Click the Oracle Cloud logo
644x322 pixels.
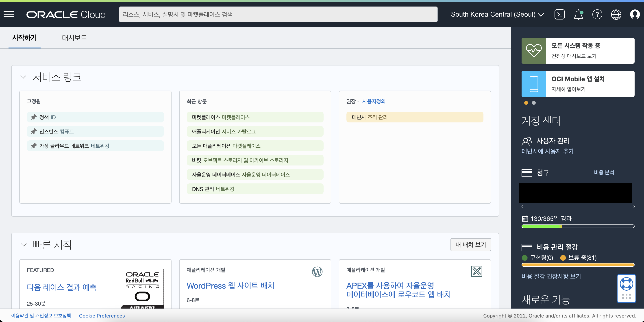click(66, 15)
